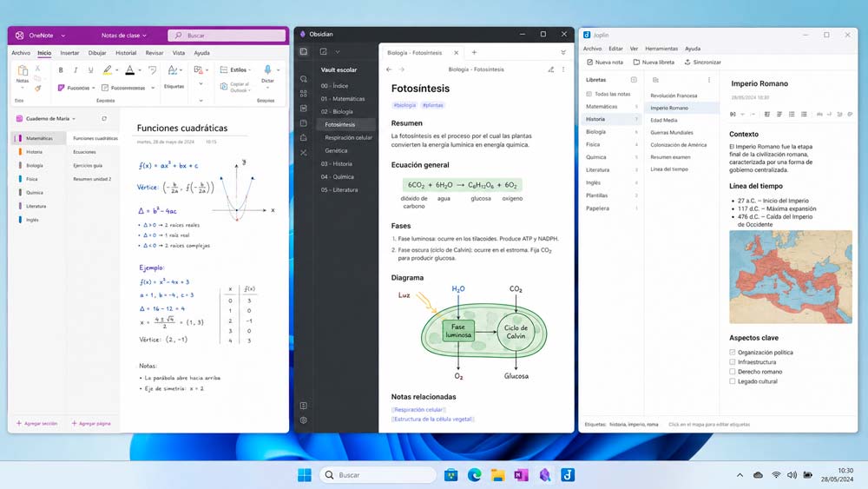Open the Notas de clase notebook dropdown
The image size is (868, 489).
coord(124,36)
